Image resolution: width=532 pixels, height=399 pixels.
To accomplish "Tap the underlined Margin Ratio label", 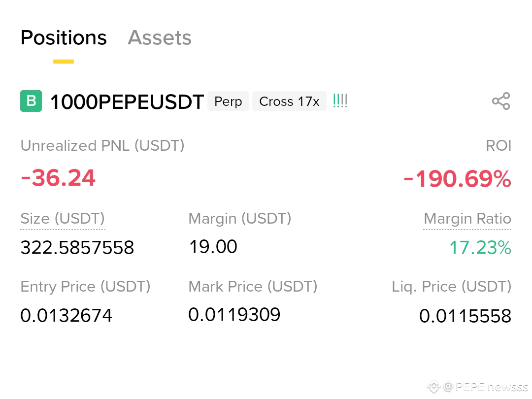I will 467,219.
